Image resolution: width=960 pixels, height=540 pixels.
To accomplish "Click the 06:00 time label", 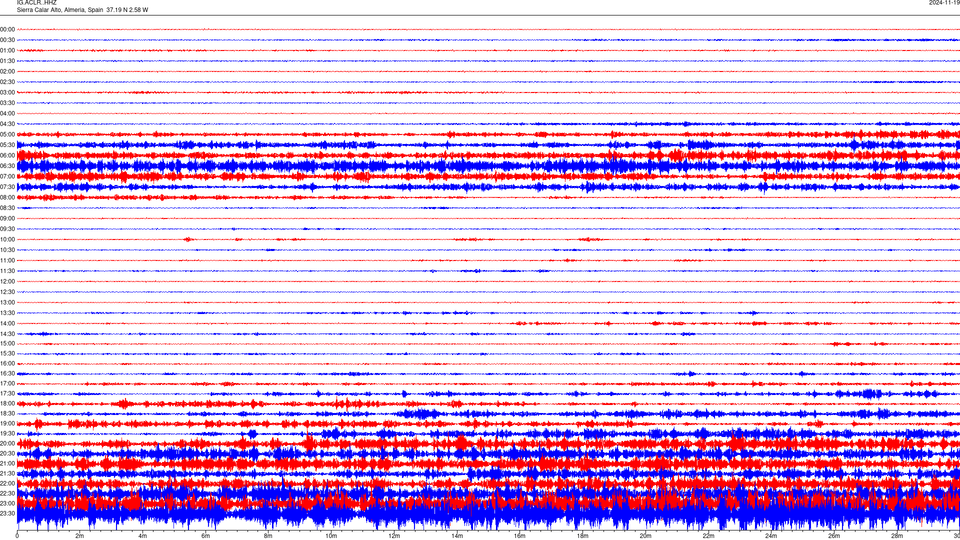I will 7,156.
